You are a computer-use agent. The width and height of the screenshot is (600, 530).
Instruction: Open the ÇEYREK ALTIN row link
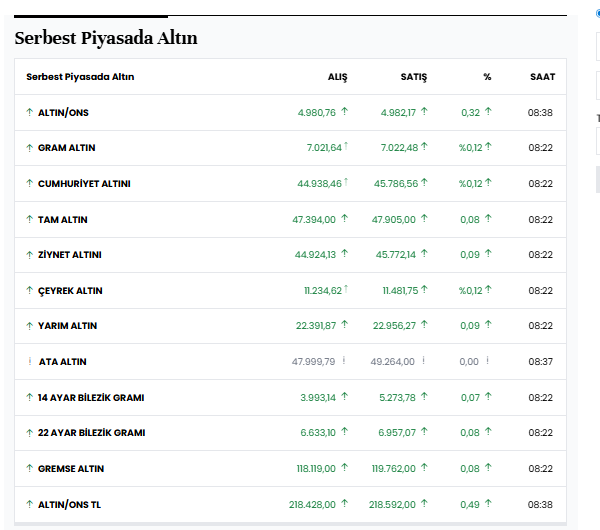[70, 291]
